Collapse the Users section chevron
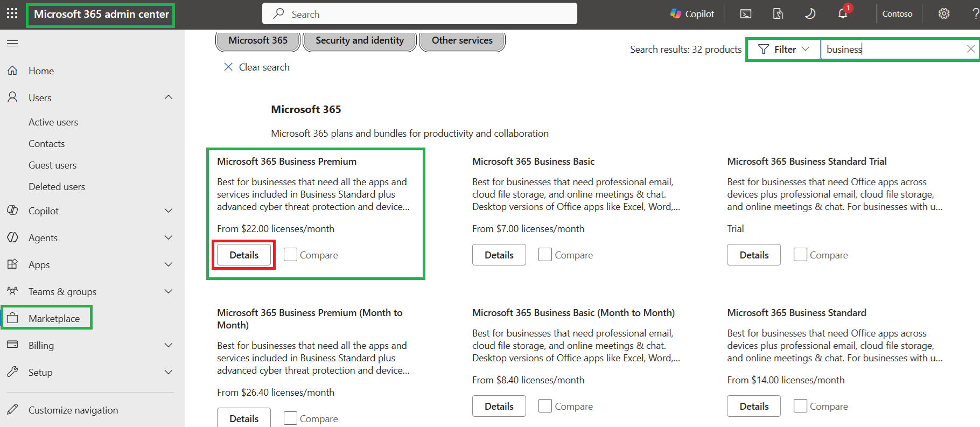Viewport: 980px width, 427px height. coord(169,97)
